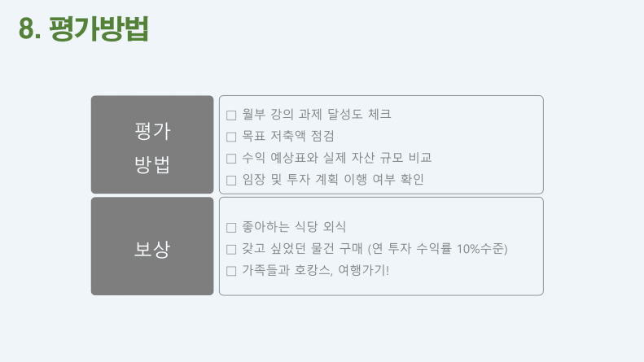Check the 갖고 싶었던 물건 구매 box
Viewport: 644px width, 362px height.
point(231,249)
